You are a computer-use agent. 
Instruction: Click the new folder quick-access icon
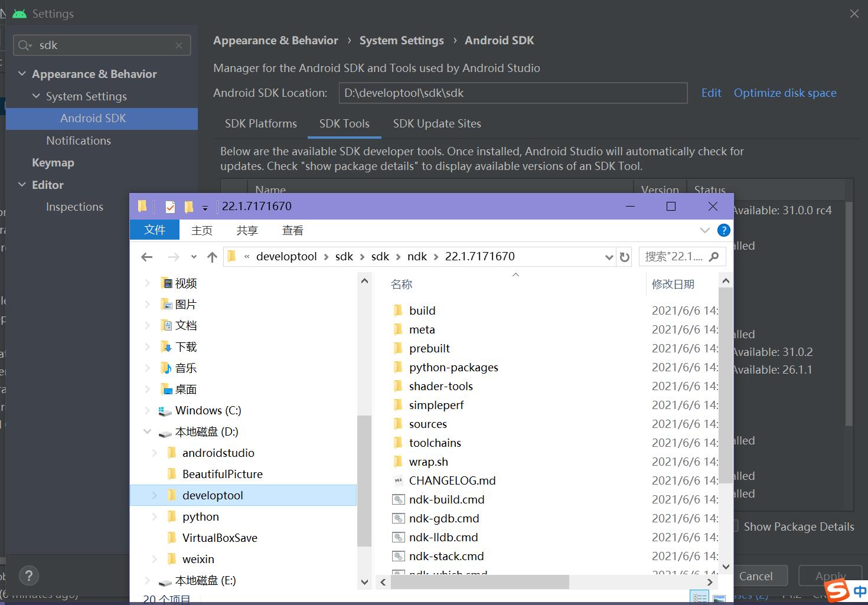[188, 207]
